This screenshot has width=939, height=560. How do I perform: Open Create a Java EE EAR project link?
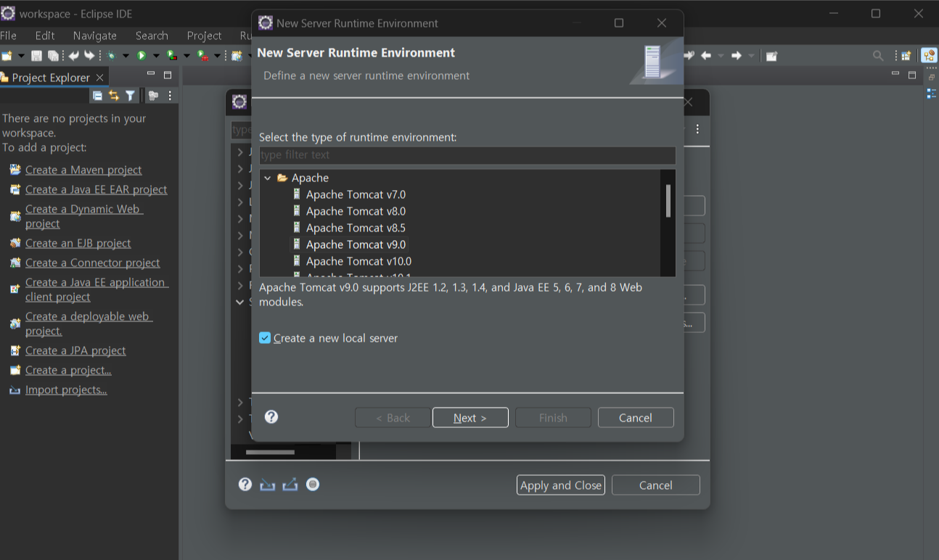click(97, 189)
